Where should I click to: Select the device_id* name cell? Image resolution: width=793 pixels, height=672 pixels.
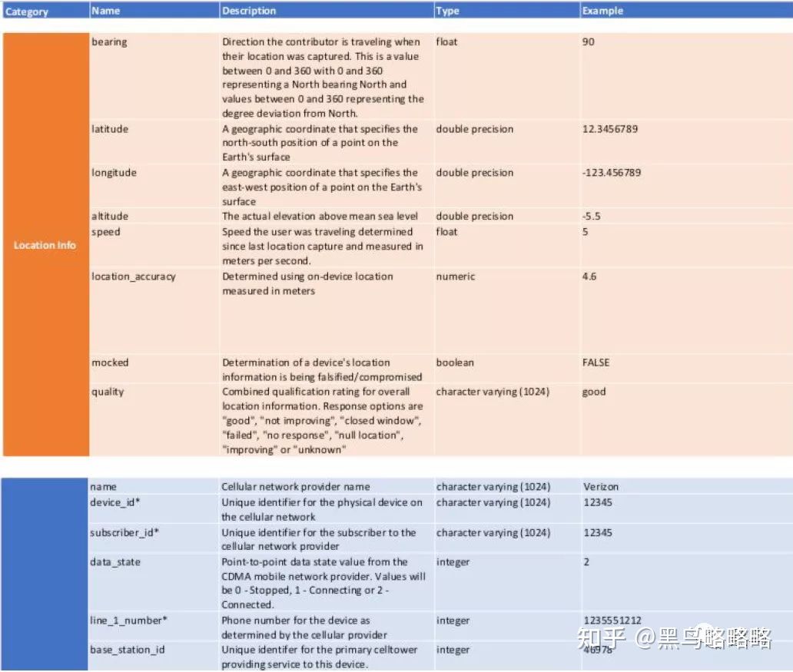114,502
